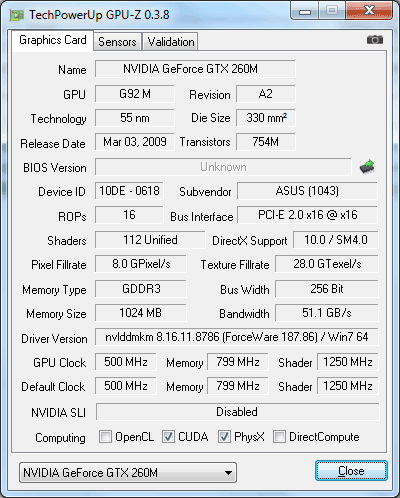The width and height of the screenshot is (400, 498).
Task: Open the GPU selection dropdown
Action: click(x=128, y=472)
